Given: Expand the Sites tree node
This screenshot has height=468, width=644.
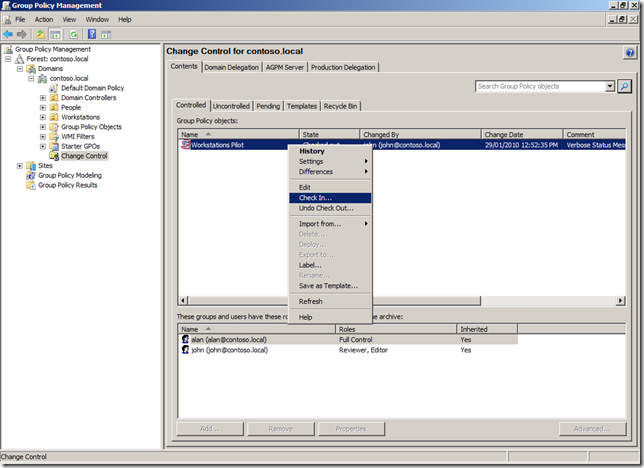Looking at the screenshot, I should [19, 166].
